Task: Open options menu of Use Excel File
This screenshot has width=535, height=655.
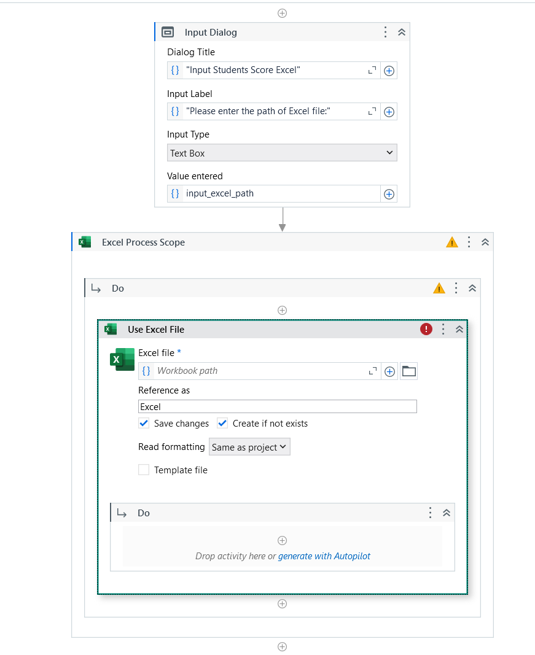Action: (443, 329)
